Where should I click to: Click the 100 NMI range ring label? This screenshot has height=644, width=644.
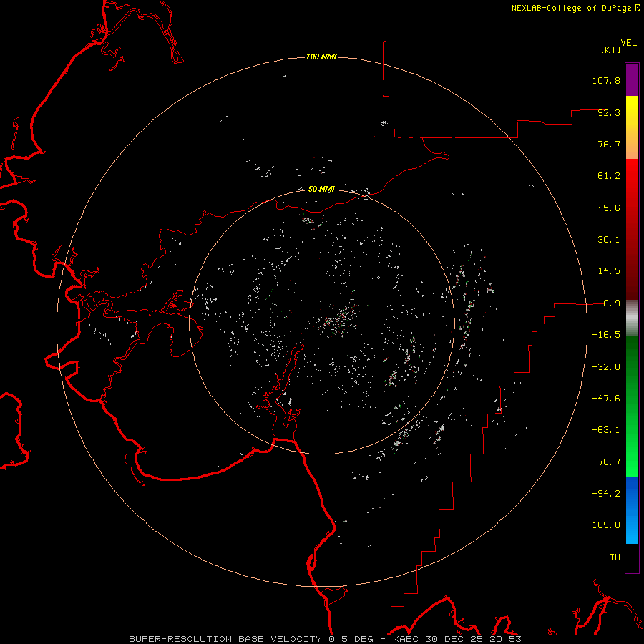[321, 57]
